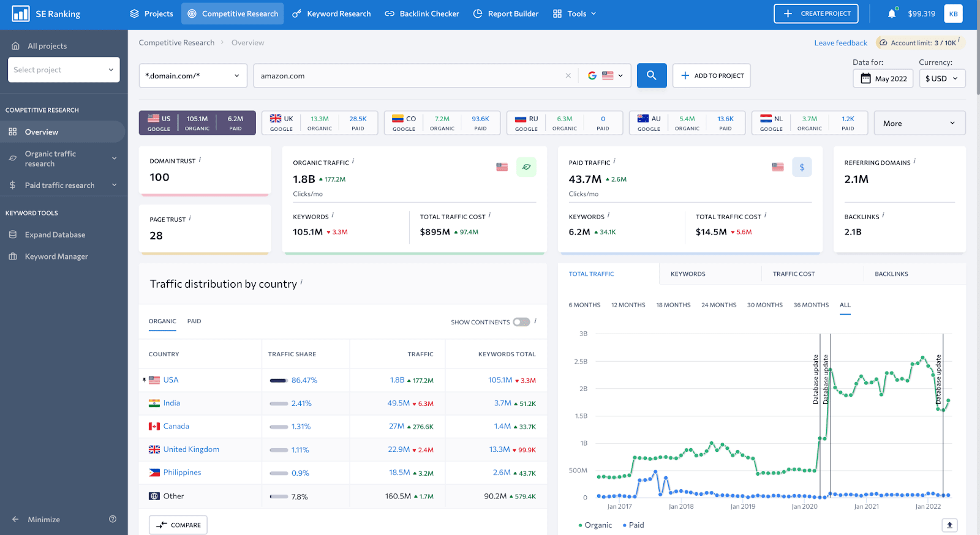980x535 pixels.
Task: Open the United Kingdom country link
Action: (x=191, y=449)
